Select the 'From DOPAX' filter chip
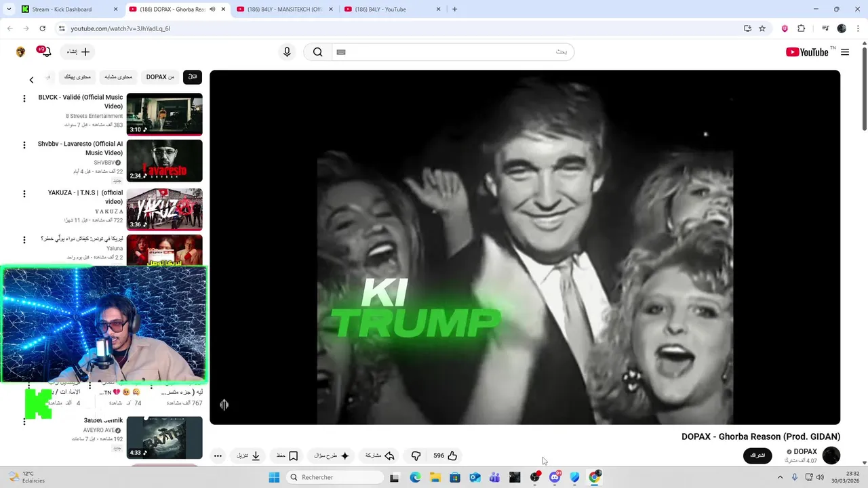 [x=160, y=77]
